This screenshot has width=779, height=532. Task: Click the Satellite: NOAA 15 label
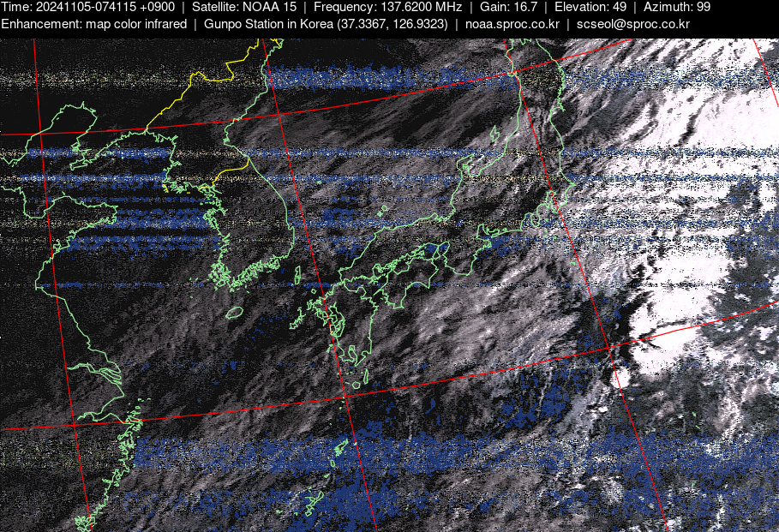[x=242, y=7]
